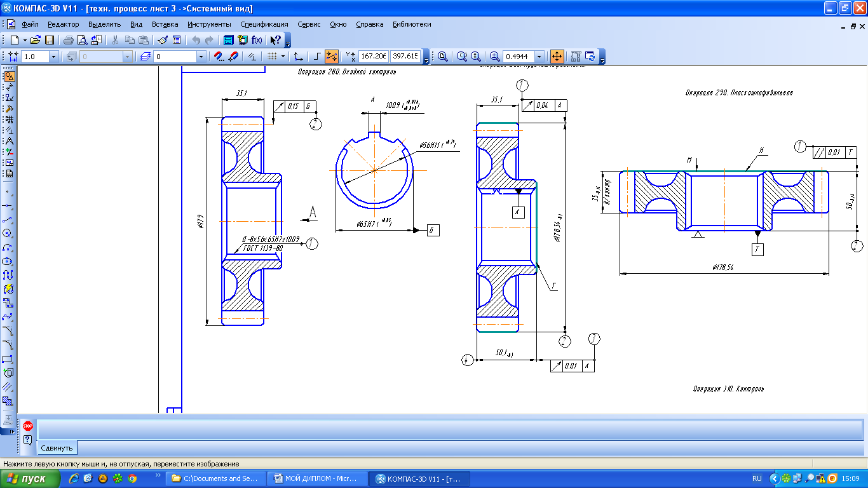Toggle the local coordinate system button
This screenshot has width=868, height=488.
point(299,56)
